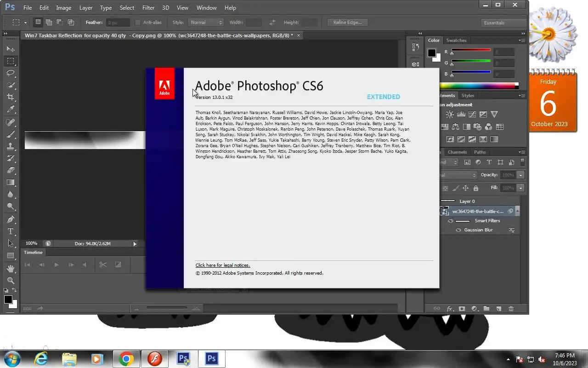This screenshot has width=588, height=368.
Task: Select the Dodge tool
Action: 11,206
